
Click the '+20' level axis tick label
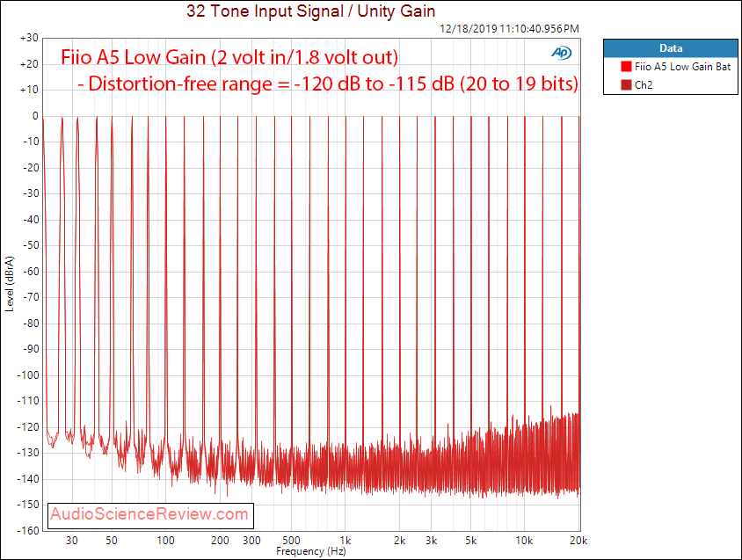click(29, 64)
